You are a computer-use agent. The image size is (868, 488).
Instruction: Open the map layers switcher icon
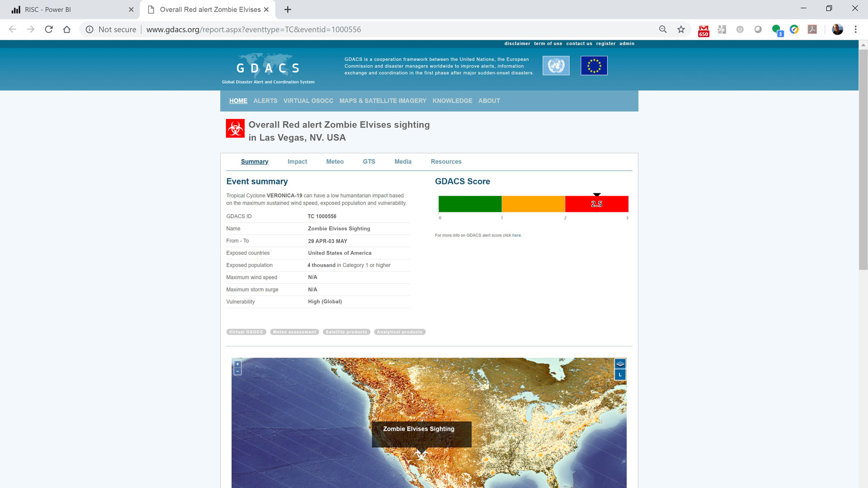click(x=620, y=364)
